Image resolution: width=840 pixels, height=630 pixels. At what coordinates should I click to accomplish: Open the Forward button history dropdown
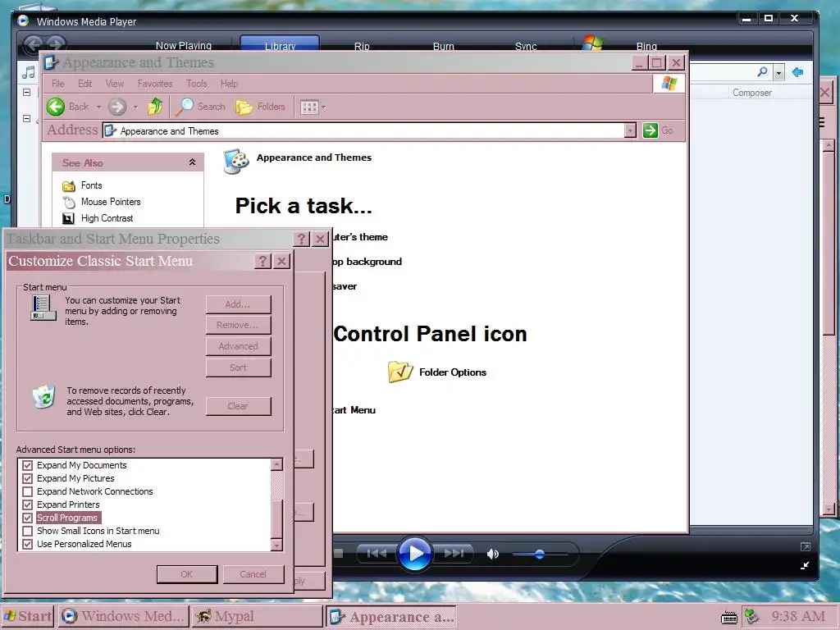[x=135, y=107]
